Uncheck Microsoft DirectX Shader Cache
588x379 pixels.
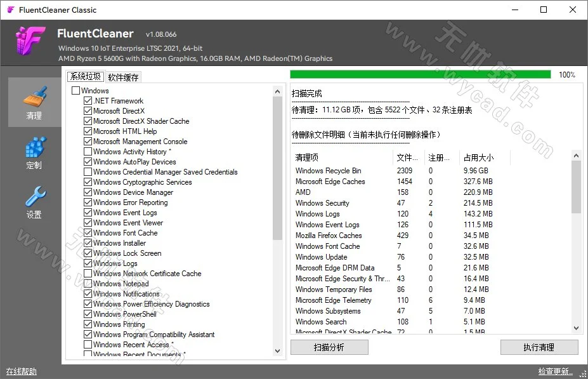click(x=88, y=121)
